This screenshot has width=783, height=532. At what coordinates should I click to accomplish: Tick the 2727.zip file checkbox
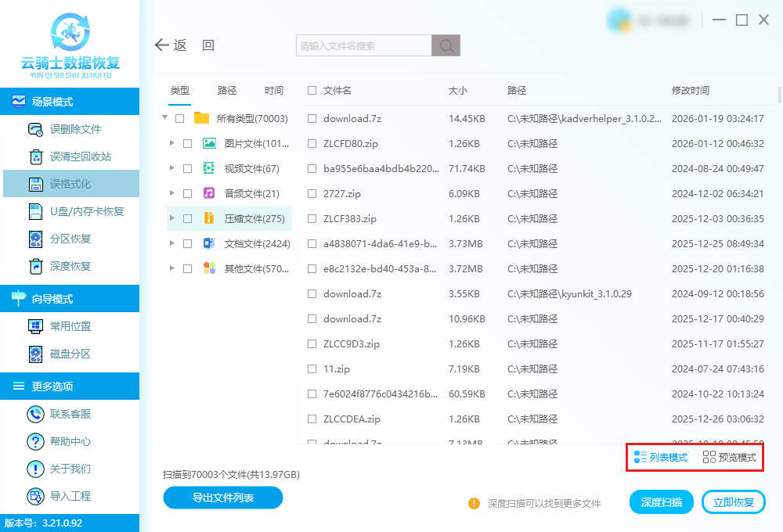pos(312,194)
